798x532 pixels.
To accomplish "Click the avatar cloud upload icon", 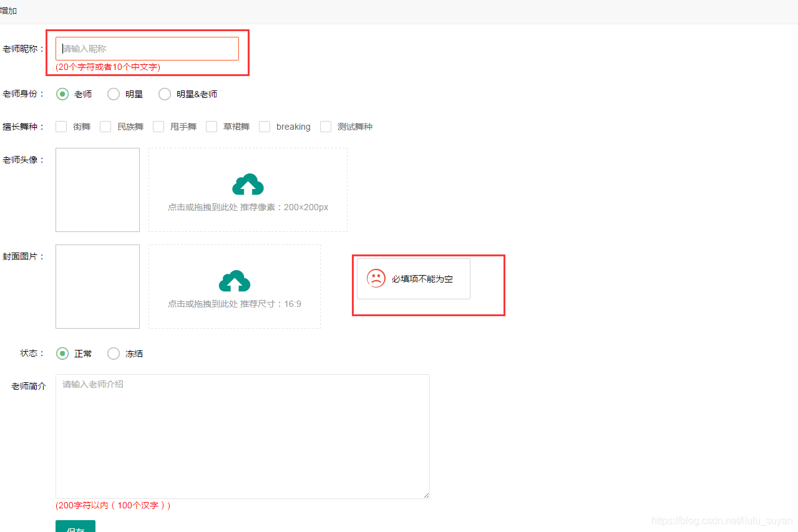I will [248, 184].
